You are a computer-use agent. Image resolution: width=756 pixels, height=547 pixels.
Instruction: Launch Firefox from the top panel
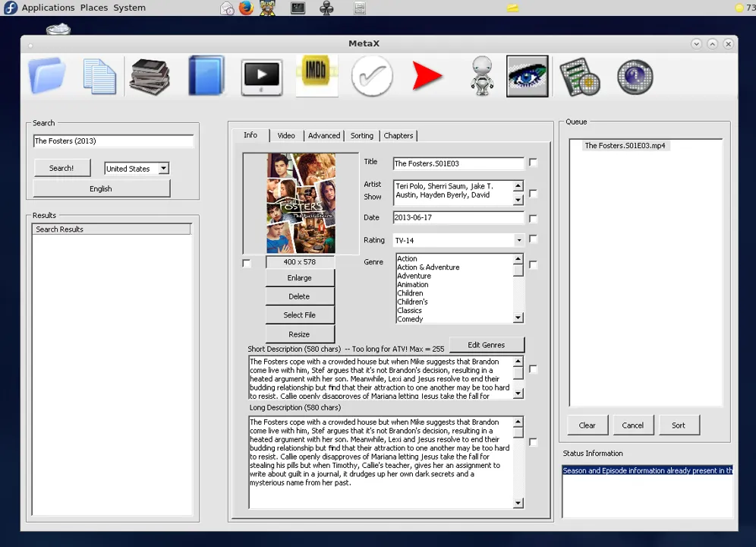click(246, 8)
